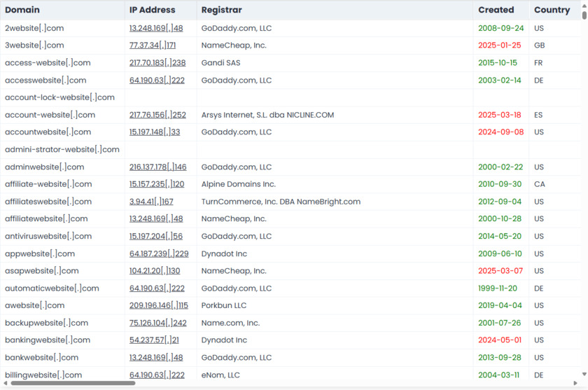Open IP link 15.157.235[.]120
The height and width of the screenshot is (390, 588).
click(x=157, y=184)
